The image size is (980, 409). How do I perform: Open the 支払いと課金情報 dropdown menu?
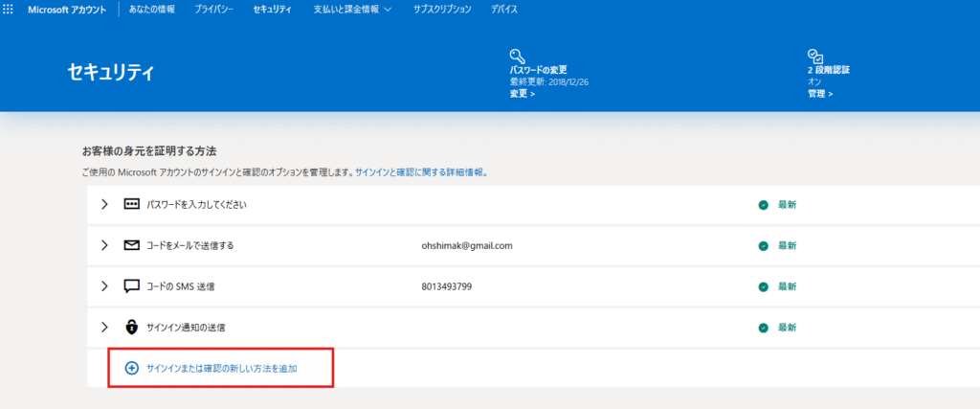(x=352, y=10)
